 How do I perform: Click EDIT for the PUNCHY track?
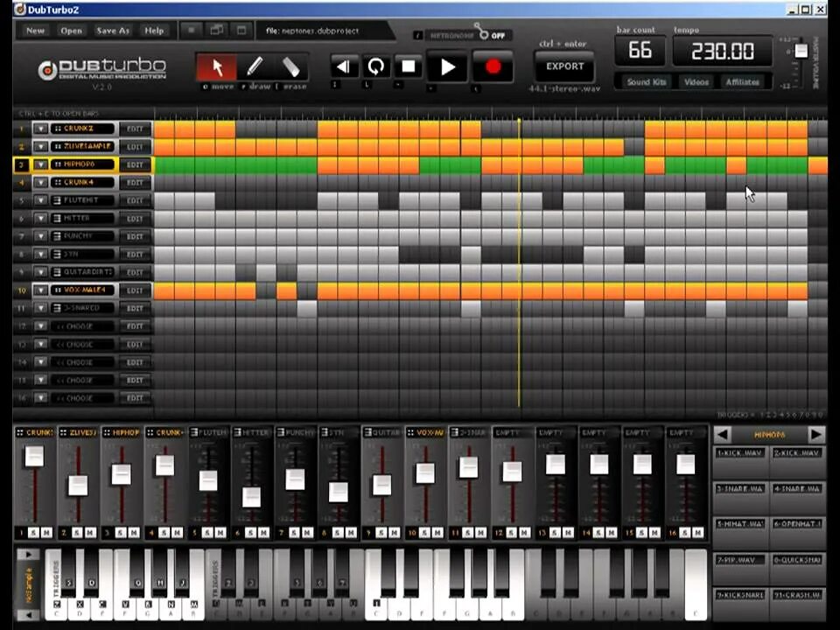tap(135, 236)
